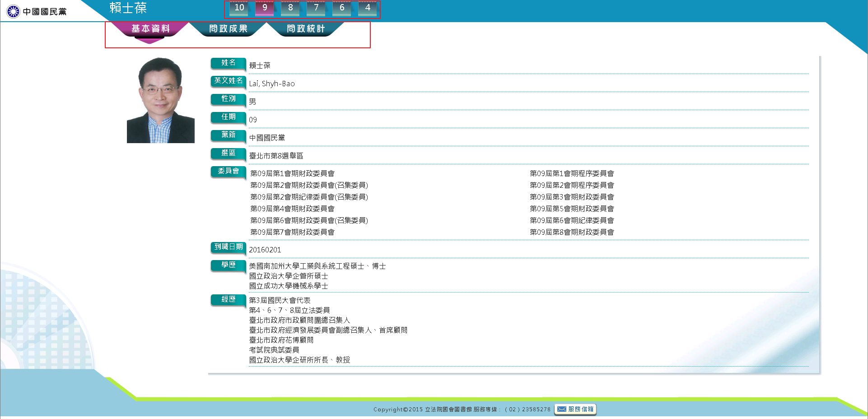Switch to the 6th term tile
The width and height of the screenshot is (868, 419).
tap(342, 8)
